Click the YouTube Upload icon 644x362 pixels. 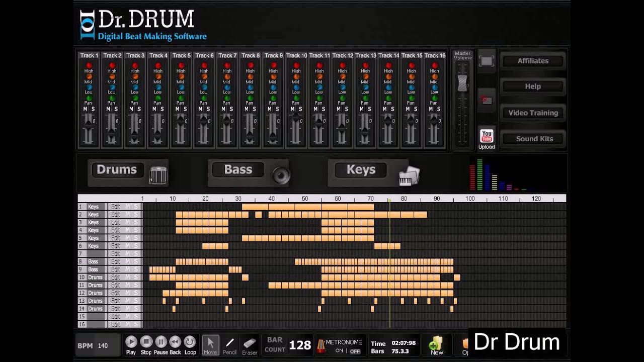point(487,139)
